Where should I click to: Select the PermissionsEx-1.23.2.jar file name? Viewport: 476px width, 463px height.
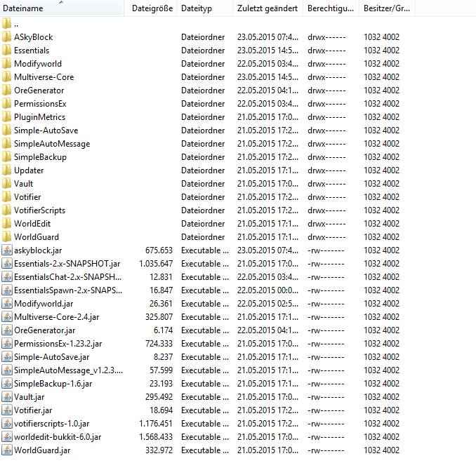pyautogui.click(x=58, y=344)
